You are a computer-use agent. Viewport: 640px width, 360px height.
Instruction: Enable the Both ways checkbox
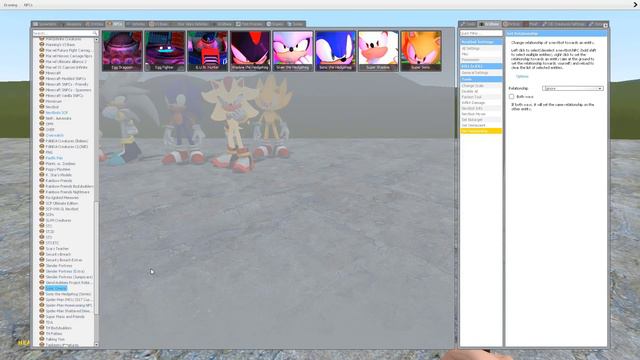click(511, 97)
